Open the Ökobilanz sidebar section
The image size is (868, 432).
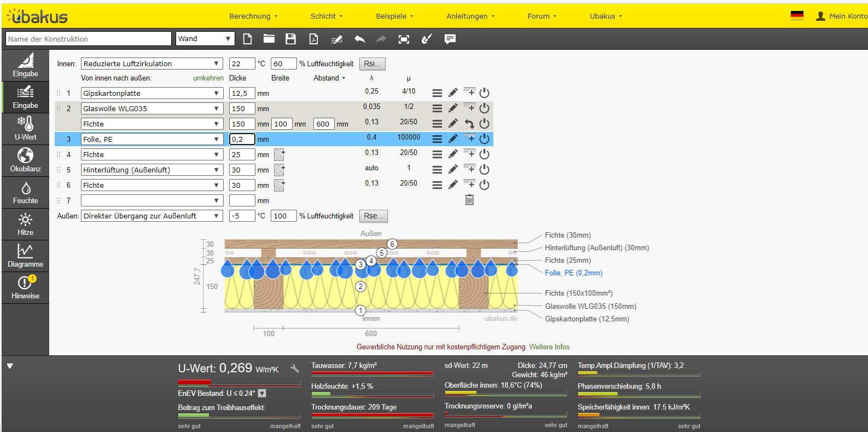(x=25, y=160)
